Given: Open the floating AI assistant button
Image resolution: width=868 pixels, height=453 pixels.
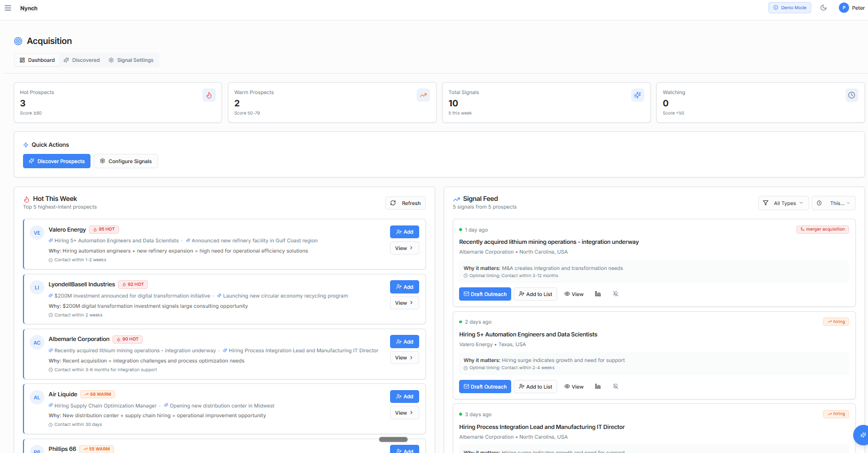Looking at the screenshot, I should [x=862, y=435].
